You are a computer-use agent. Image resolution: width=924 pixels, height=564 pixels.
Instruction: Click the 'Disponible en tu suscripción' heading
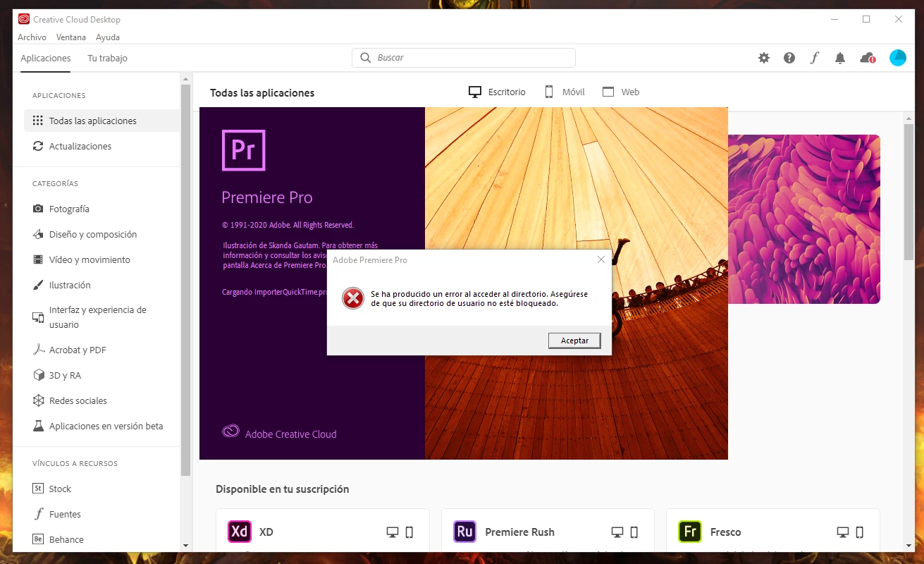pyautogui.click(x=282, y=489)
